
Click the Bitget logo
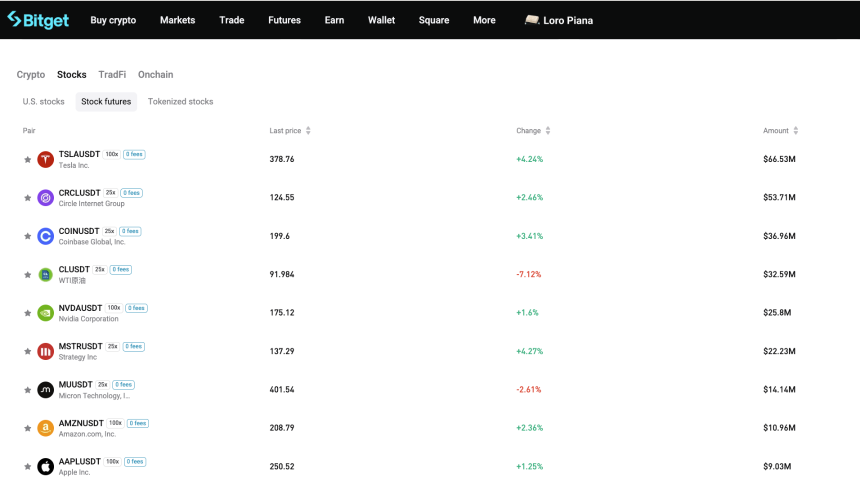(x=38, y=20)
